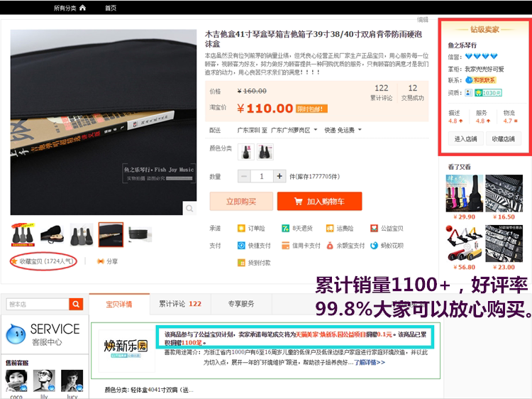532x399 pixels.
Task: Open the ¥29.90 guitar bag recommendation
Action: click(464, 194)
